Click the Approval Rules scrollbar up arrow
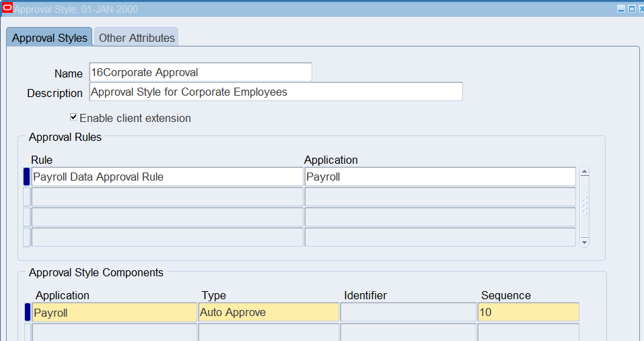644x341 pixels. click(584, 172)
